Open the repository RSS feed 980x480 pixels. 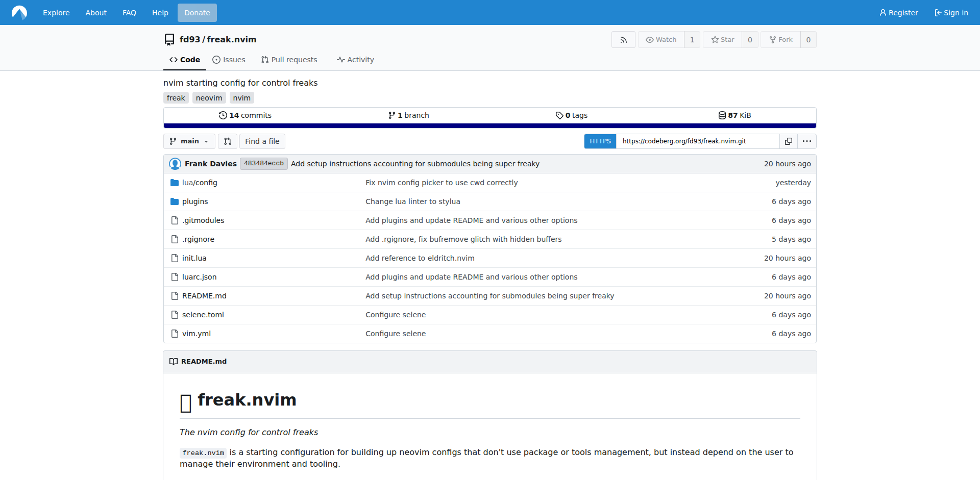pos(623,40)
